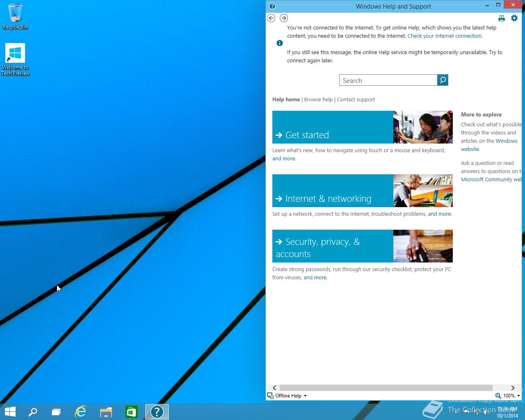Minimize the Windows Help and Support window
The image size is (525, 420).
(x=487, y=5)
